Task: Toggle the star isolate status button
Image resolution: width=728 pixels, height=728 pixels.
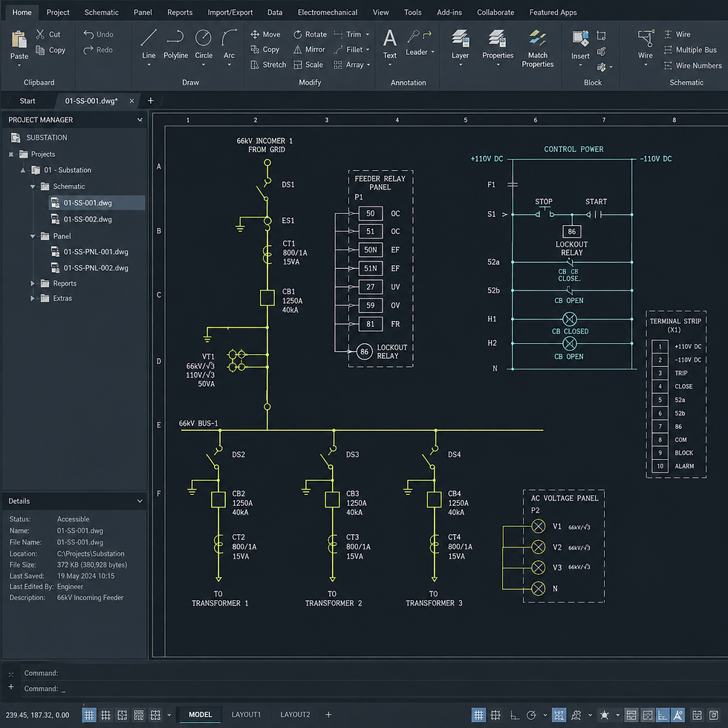Action: click(605, 715)
